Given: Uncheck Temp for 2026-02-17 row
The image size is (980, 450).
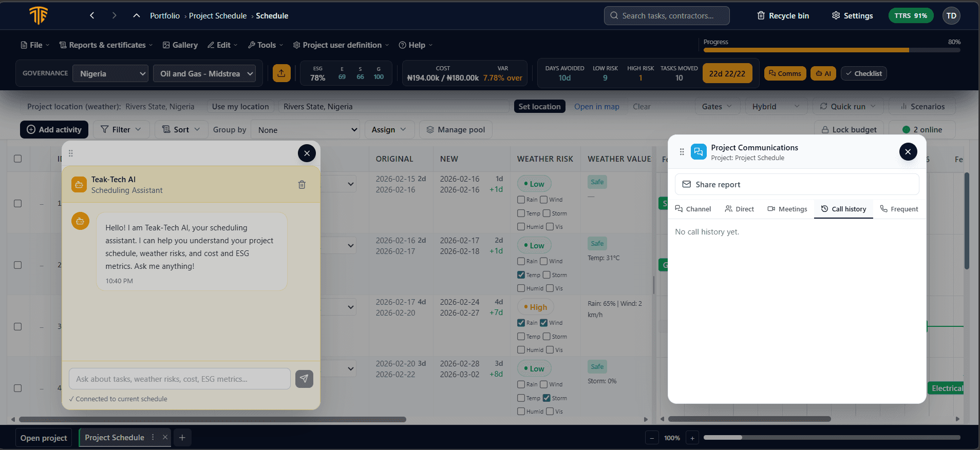Looking at the screenshot, I should (x=521, y=275).
